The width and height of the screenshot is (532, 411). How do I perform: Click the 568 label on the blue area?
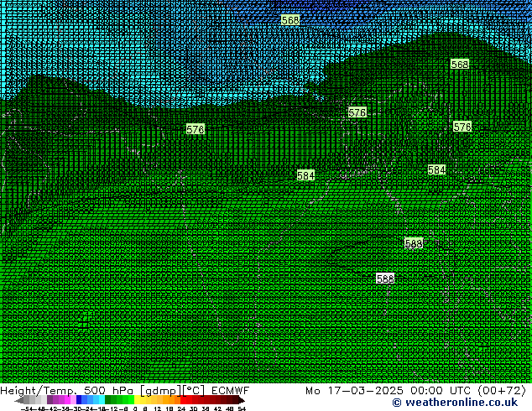tap(290, 20)
